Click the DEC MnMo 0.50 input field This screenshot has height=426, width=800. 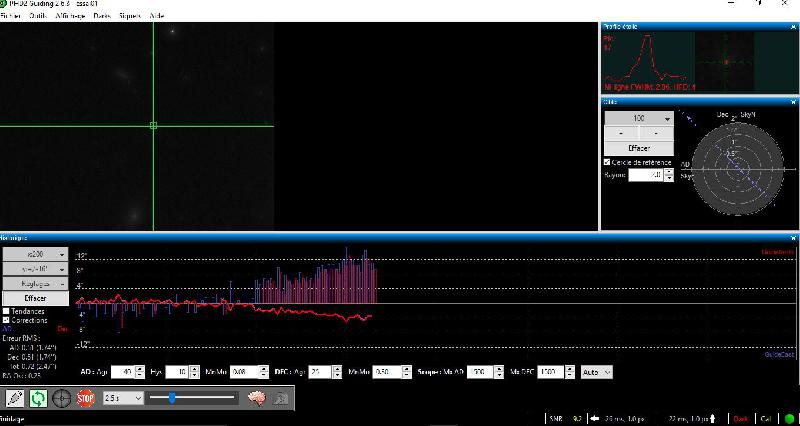click(x=388, y=372)
